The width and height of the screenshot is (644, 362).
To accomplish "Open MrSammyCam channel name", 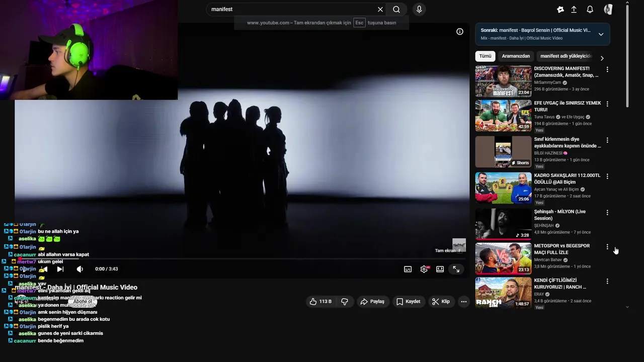I will 547,82.
